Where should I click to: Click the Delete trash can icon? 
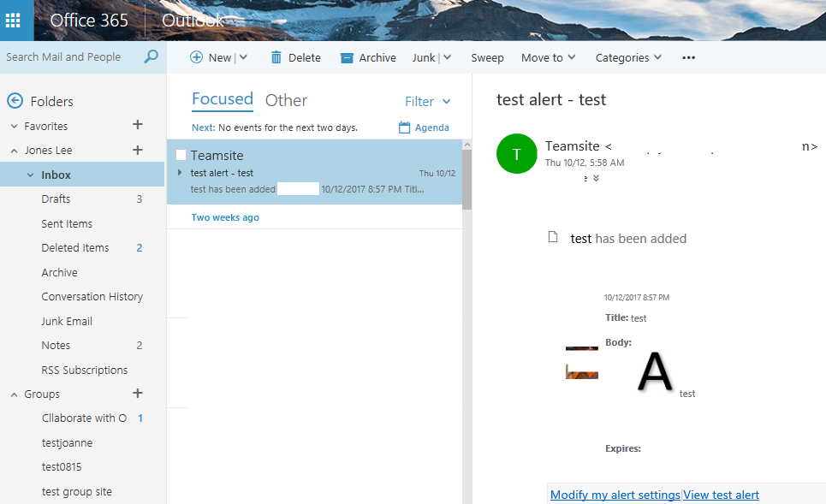[x=276, y=57]
